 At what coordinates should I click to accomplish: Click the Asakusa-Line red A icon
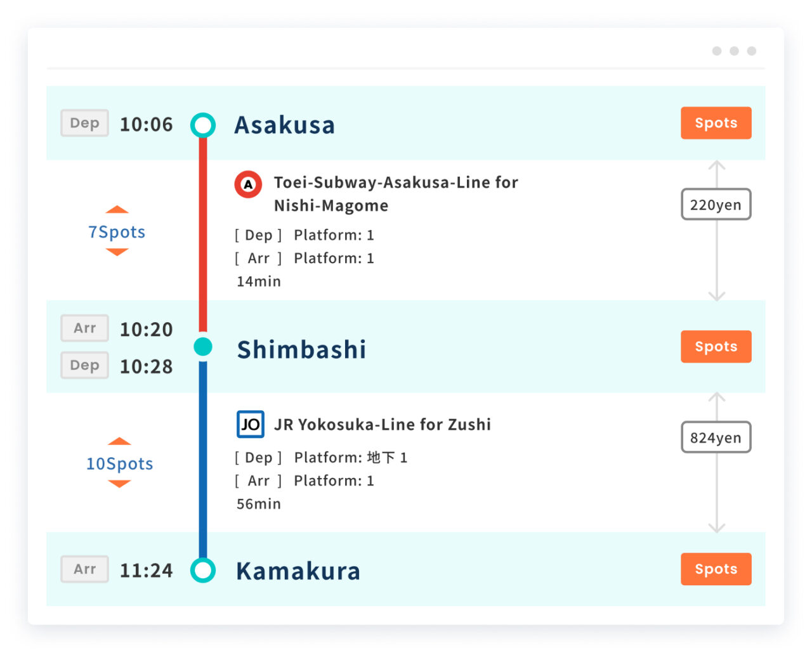(248, 184)
